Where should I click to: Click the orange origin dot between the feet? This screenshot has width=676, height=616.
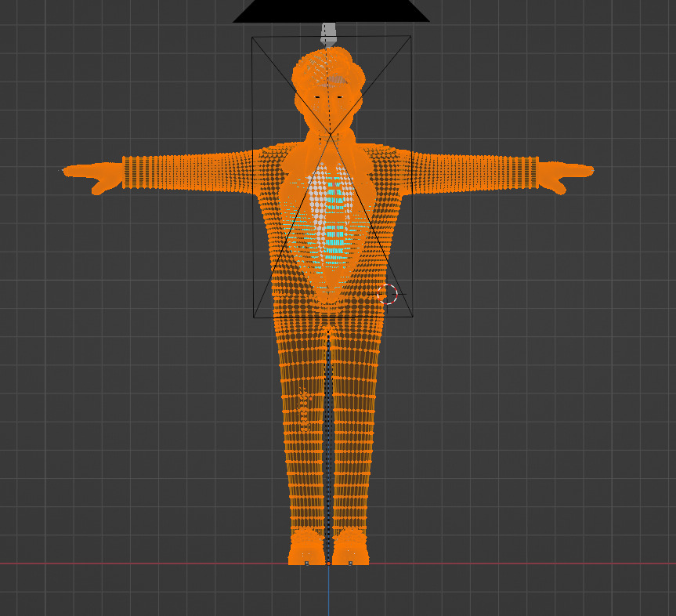tap(328, 563)
